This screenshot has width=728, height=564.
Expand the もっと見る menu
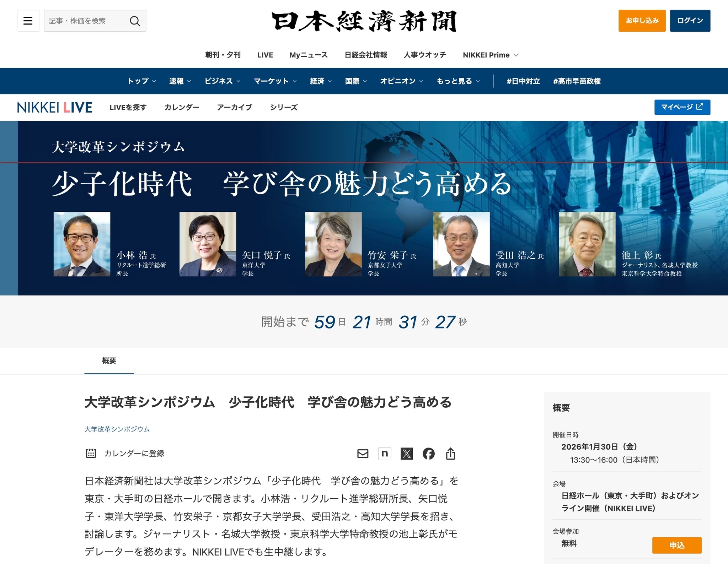[458, 81]
